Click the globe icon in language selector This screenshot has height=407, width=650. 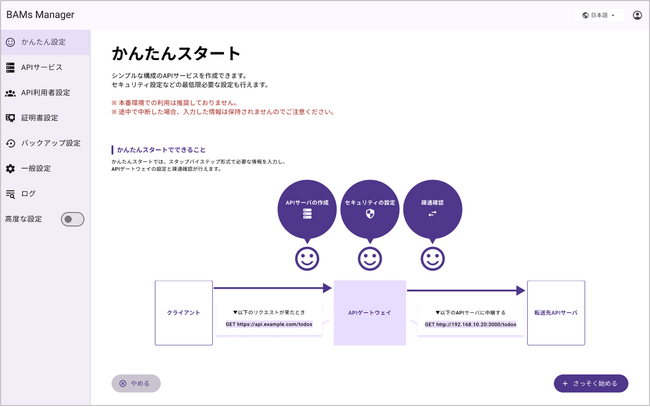[585, 15]
